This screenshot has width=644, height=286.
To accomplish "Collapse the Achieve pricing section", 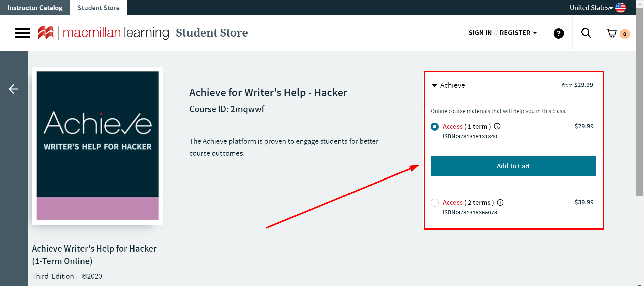I will [434, 85].
